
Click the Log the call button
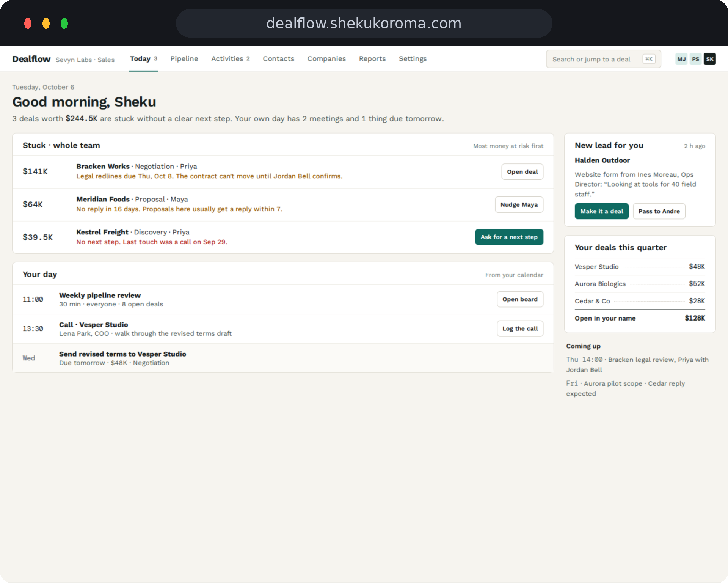pyautogui.click(x=520, y=328)
